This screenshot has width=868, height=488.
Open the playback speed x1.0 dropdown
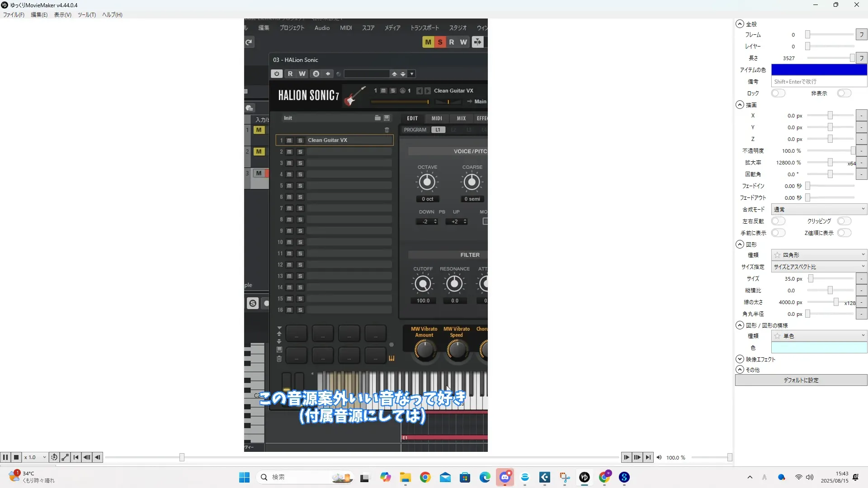click(x=35, y=457)
